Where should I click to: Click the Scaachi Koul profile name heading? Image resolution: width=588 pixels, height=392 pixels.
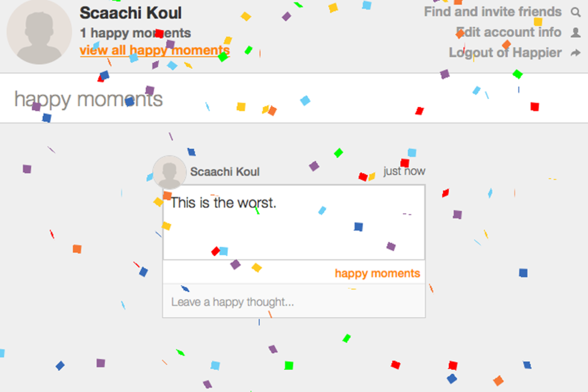point(130,13)
